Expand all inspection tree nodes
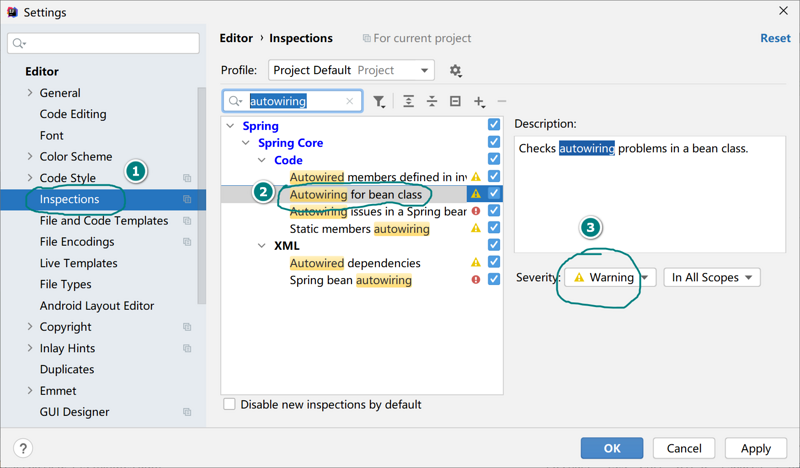 pyautogui.click(x=408, y=101)
